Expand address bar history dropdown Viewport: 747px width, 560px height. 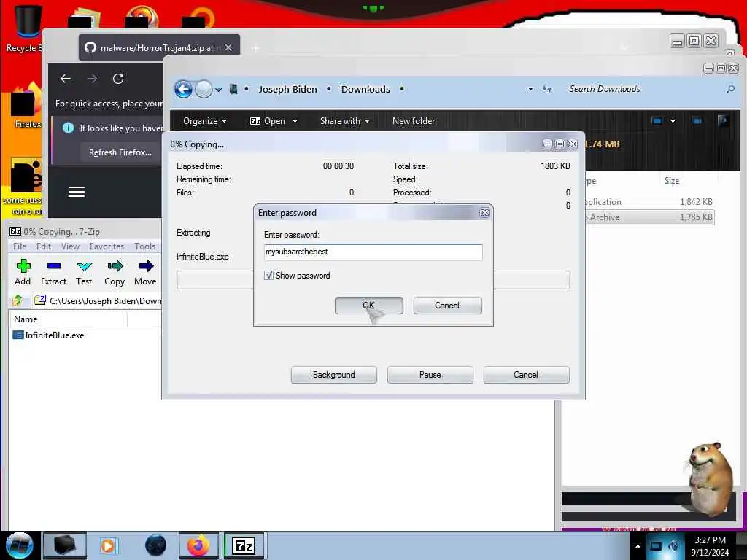pyautogui.click(x=530, y=89)
